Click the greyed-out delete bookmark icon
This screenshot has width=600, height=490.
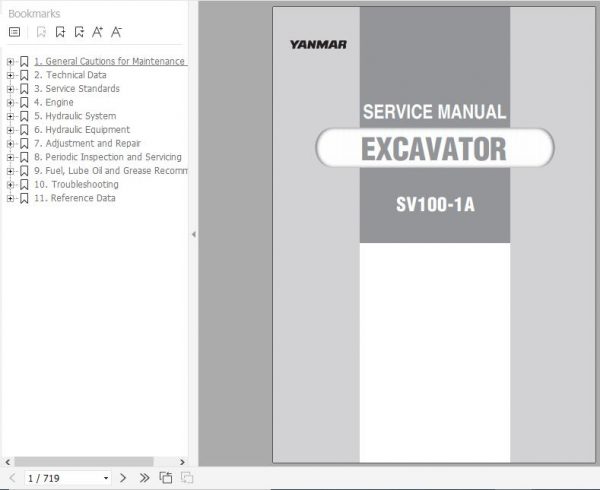[x=41, y=32]
